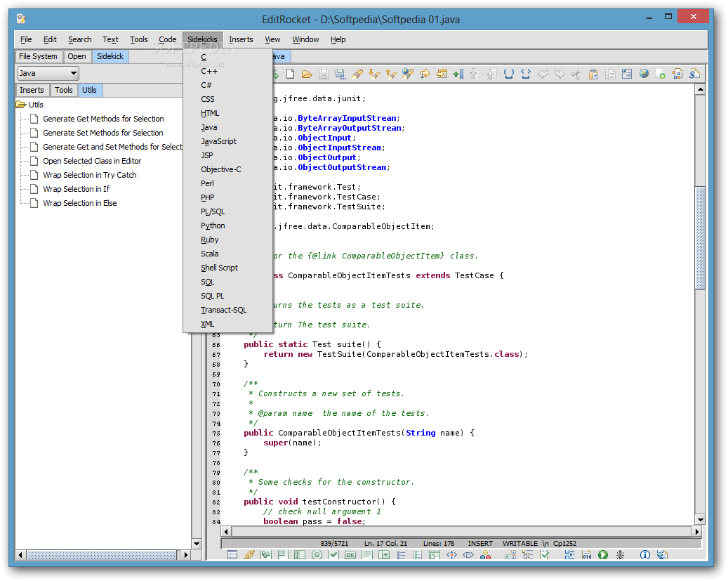Click the bug debug icon in bottom toolbar

pos(621,554)
